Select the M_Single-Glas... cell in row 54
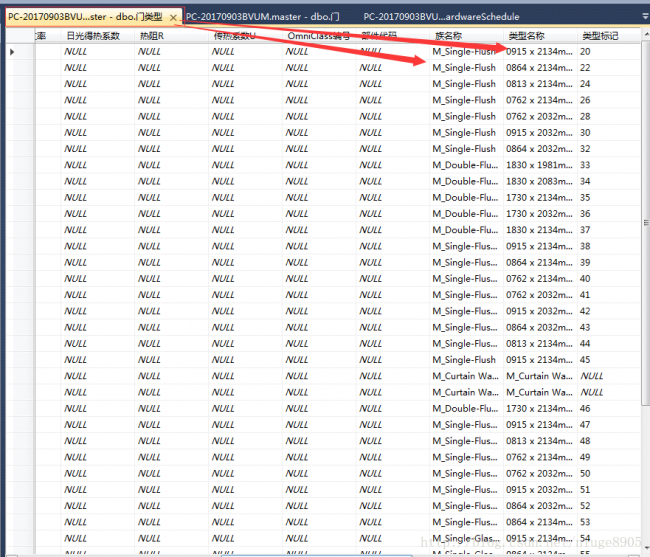This screenshot has height=557, width=650. click(465, 538)
